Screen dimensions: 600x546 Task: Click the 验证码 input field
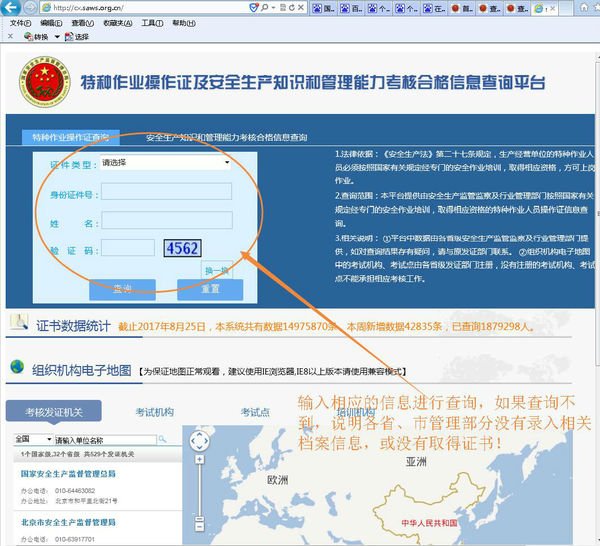pyautogui.click(x=128, y=248)
